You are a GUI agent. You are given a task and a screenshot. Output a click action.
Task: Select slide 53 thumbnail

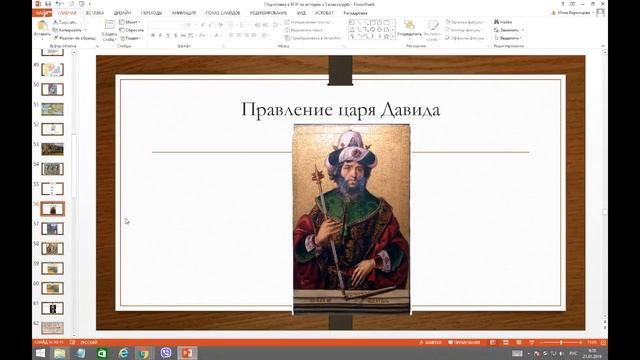point(53,149)
